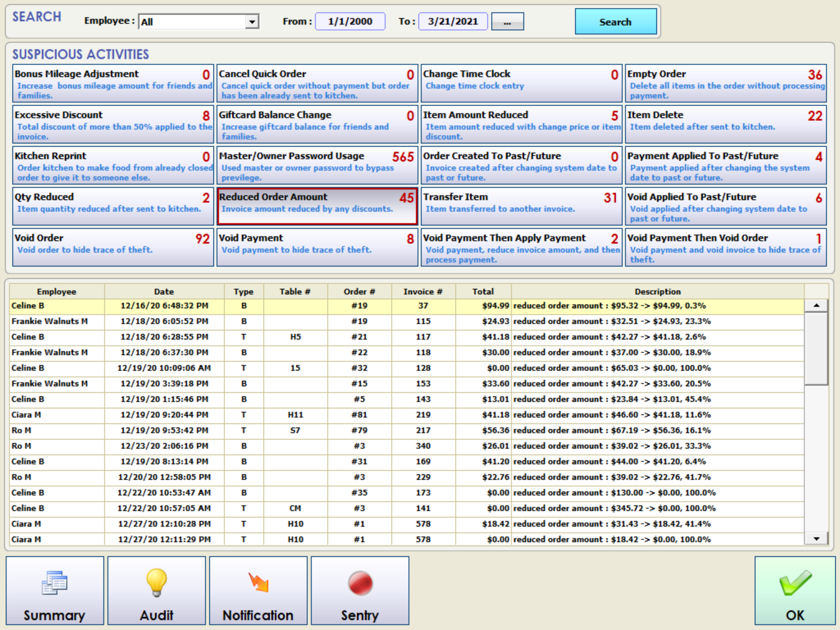Select row with invoice 340
The image size is (840, 630).
(x=407, y=446)
